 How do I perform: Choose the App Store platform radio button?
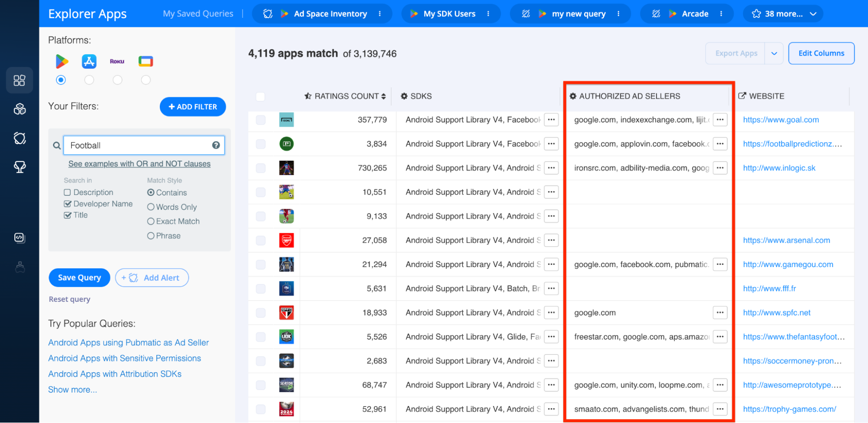point(89,80)
